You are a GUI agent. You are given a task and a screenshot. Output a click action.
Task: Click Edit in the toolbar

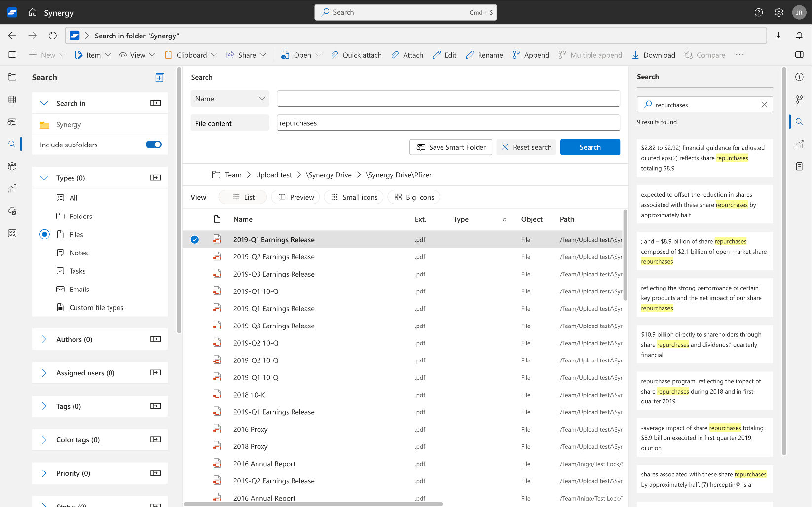[444, 55]
